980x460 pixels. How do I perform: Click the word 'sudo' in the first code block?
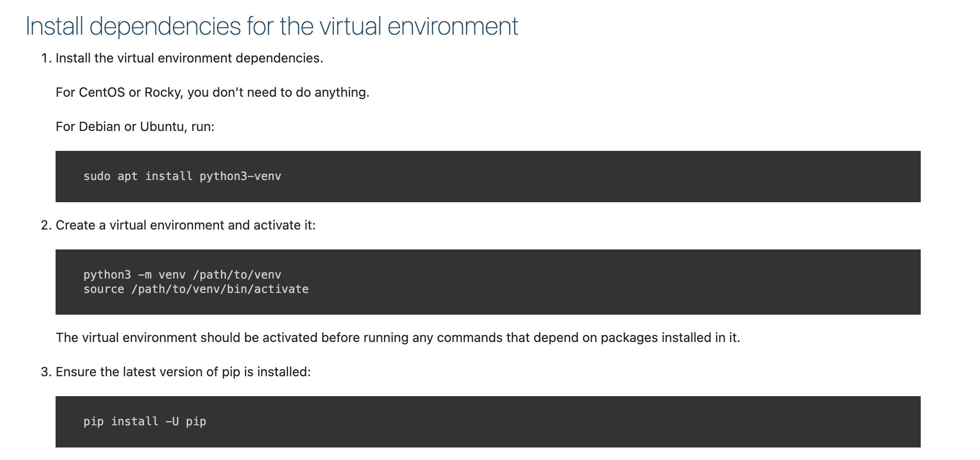(97, 176)
